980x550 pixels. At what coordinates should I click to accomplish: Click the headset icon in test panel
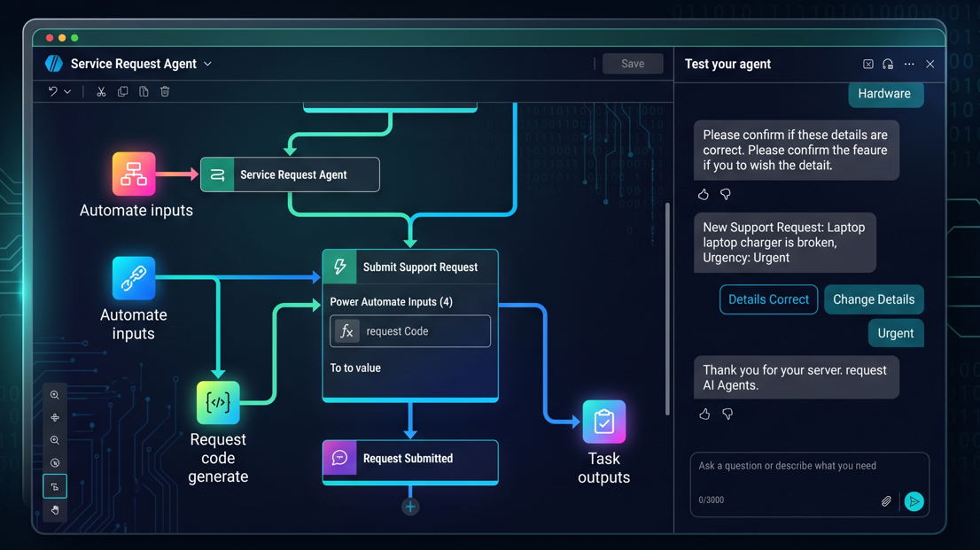pos(888,64)
